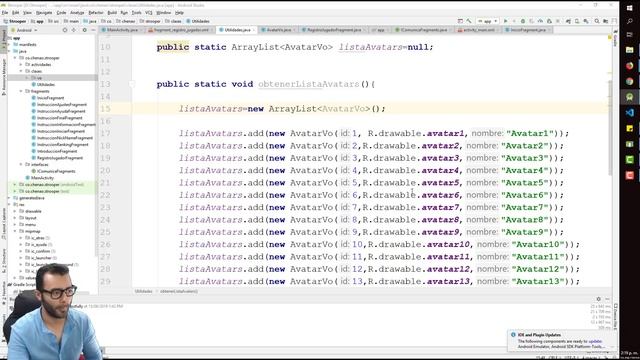Click the scroll-from-source target icon in Project panel
This screenshot has height=360, width=640.
click(x=64, y=30)
